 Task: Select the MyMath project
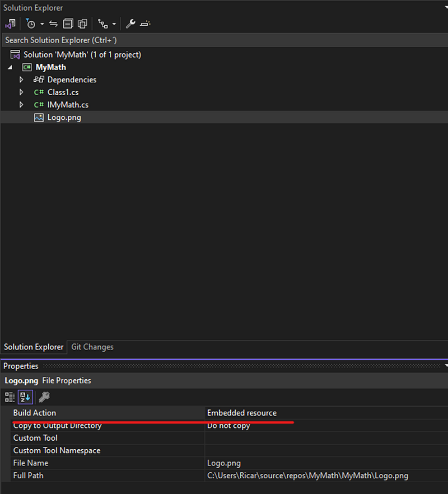[x=51, y=67]
